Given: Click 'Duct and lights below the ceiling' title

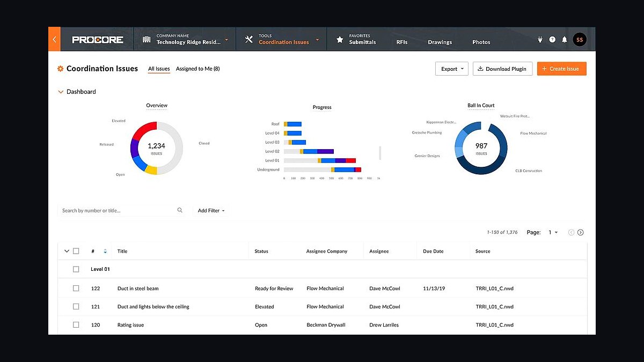Looking at the screenshot, I should point(153,307).
